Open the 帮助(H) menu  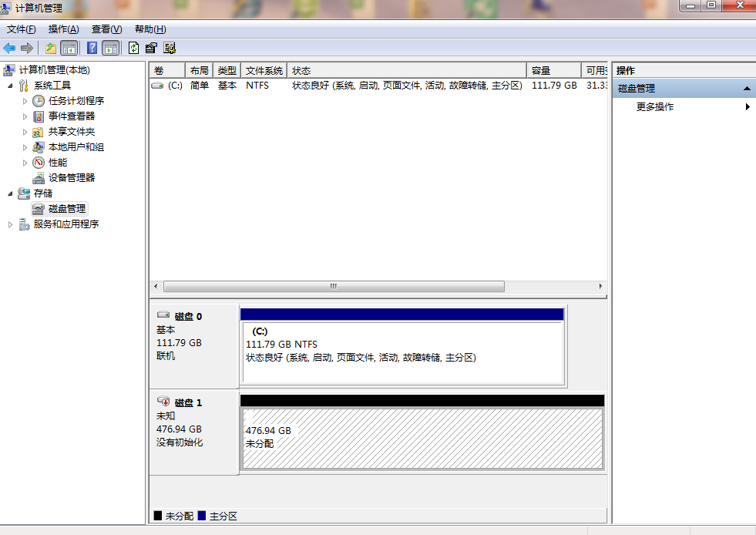[150, 29]
